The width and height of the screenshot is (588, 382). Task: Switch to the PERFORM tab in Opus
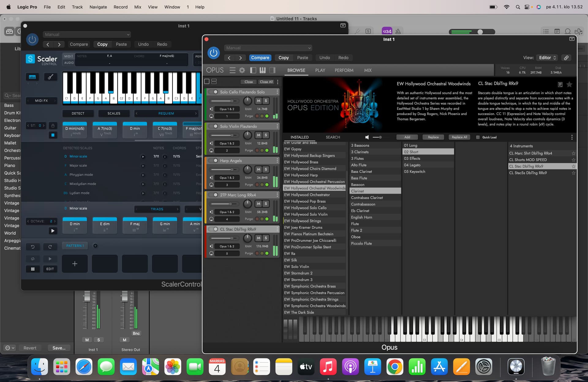pos(344,70)
